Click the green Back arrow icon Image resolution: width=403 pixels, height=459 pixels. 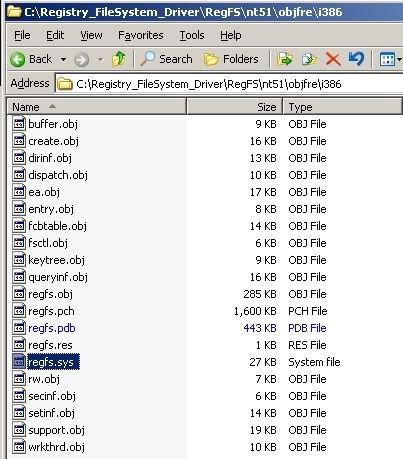(17, 60)
